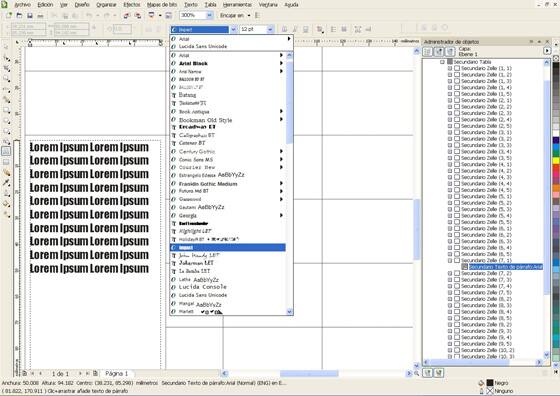
Task: Click the Export icon in the standard toolbar
Action: tap(138, 15)
